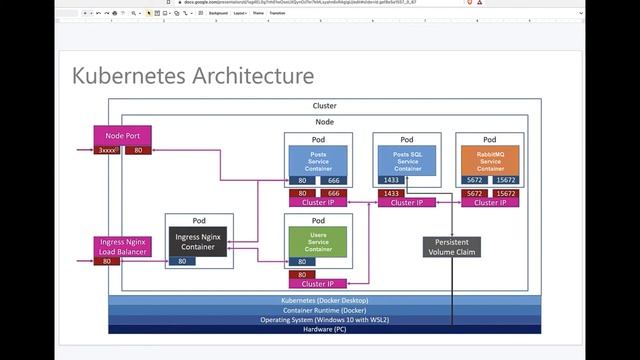Click the Transition button
This screenshot has height=360, width=640.
pos(277,13)
